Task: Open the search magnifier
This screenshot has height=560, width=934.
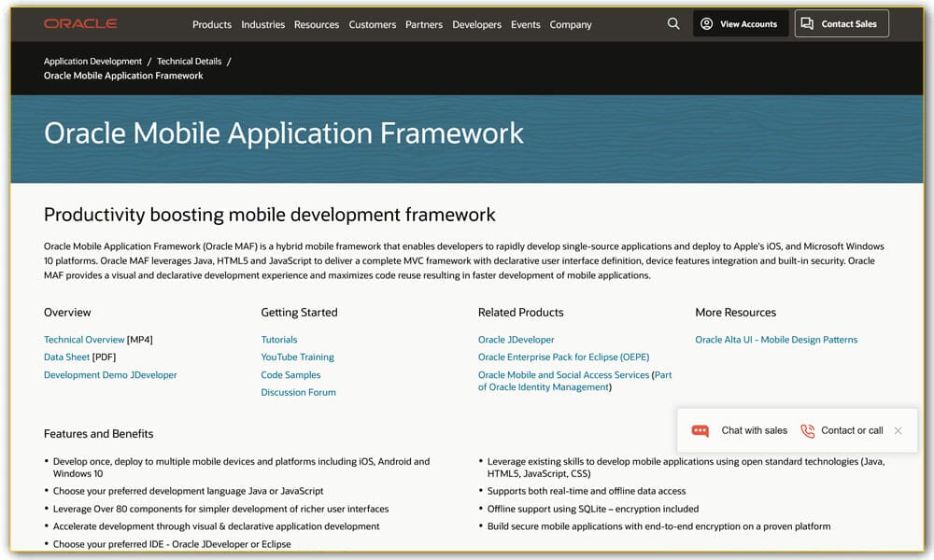Action: pos(673,23)
